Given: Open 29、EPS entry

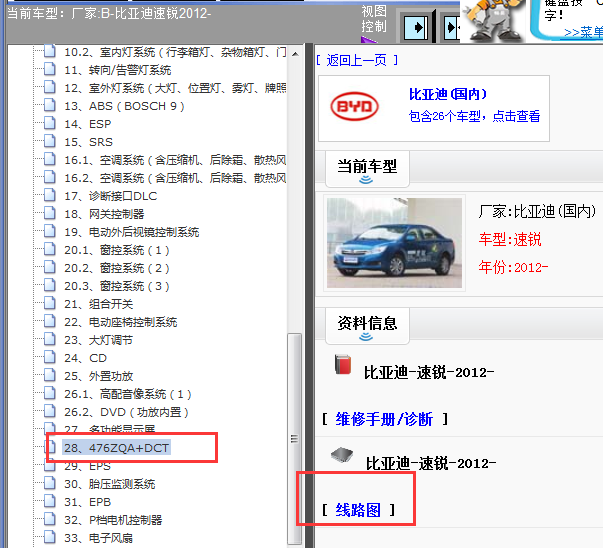Looking at the screenshot, I should point(87,466).
